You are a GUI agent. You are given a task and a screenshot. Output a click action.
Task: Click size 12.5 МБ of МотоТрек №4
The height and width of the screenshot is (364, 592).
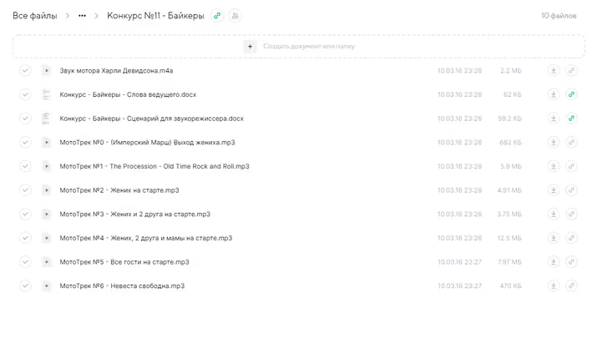(509, 238)
